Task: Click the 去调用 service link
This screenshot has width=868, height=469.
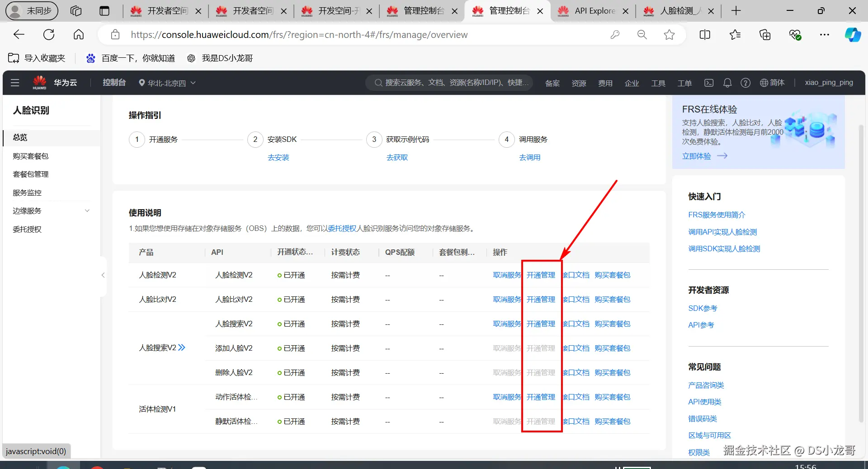Action: (x=530, y=158)
